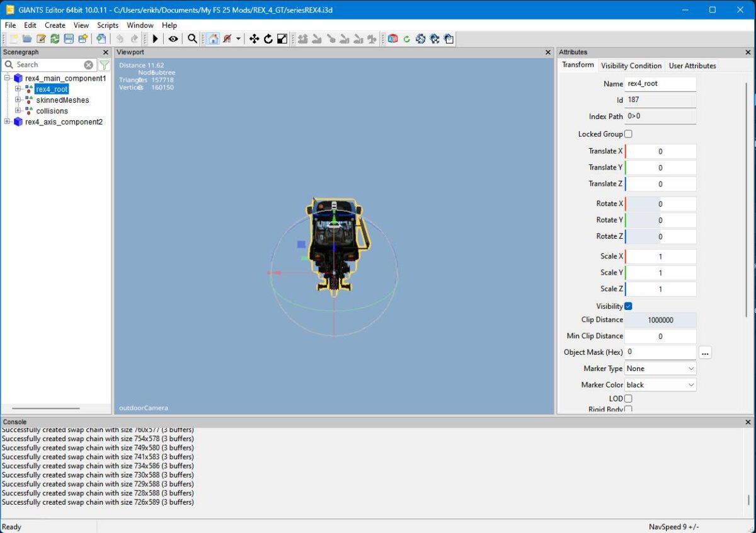Close the Console panel

click(748, 422)
